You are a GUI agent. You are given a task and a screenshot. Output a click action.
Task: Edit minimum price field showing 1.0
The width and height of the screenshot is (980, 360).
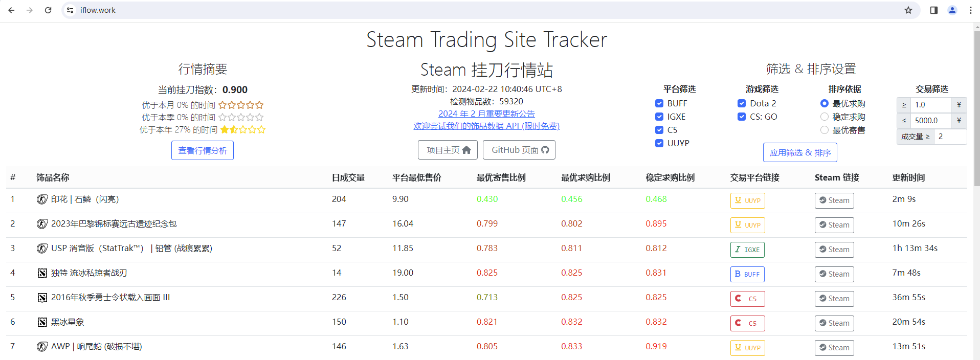coord(930,105)
